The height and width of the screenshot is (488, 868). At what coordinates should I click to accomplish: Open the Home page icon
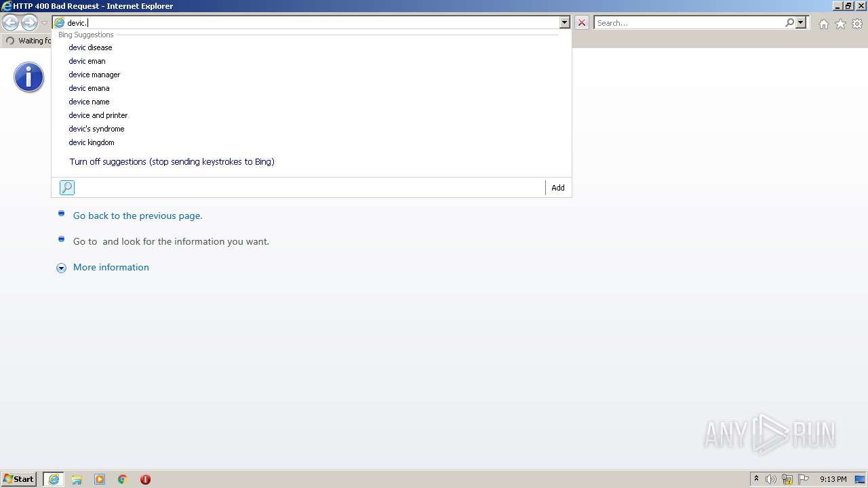pos(823,24)
